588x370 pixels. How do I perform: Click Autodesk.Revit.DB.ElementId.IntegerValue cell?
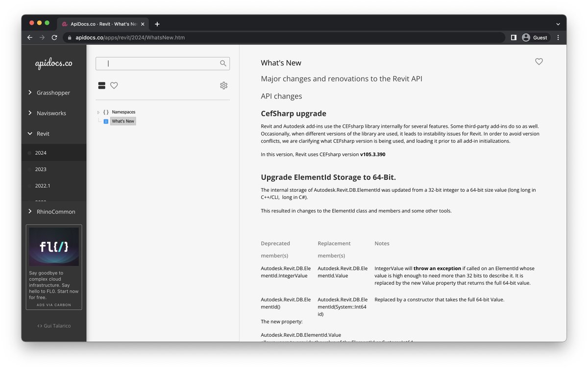point(286,272)
